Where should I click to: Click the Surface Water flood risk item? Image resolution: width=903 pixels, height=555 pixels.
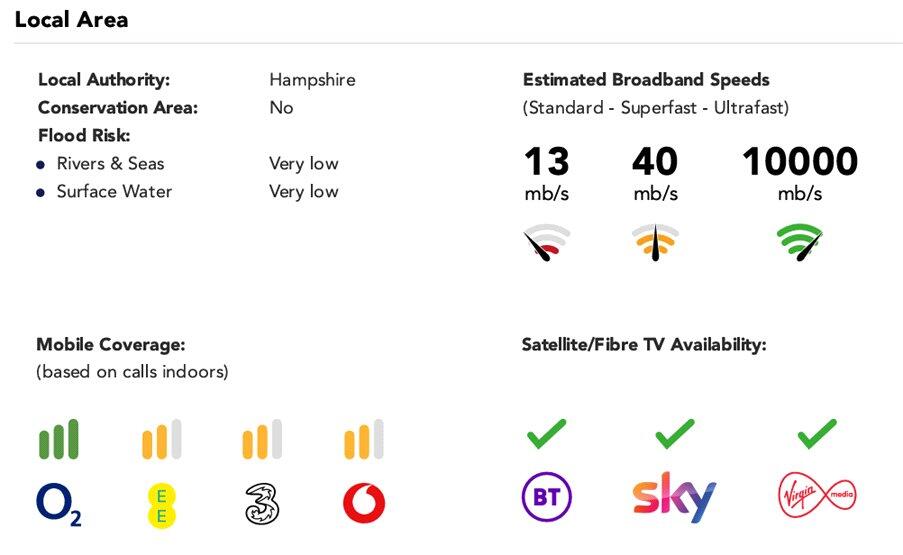click(114, 192)
